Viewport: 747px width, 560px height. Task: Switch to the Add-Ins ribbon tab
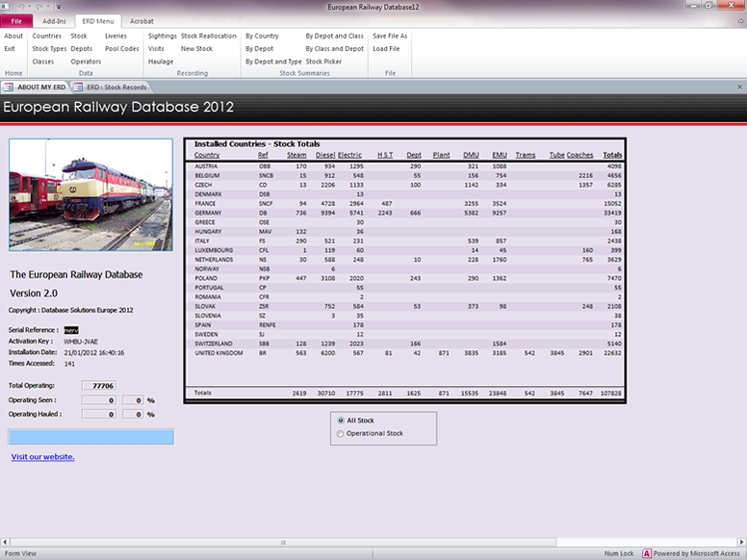(x=54, y=21)
